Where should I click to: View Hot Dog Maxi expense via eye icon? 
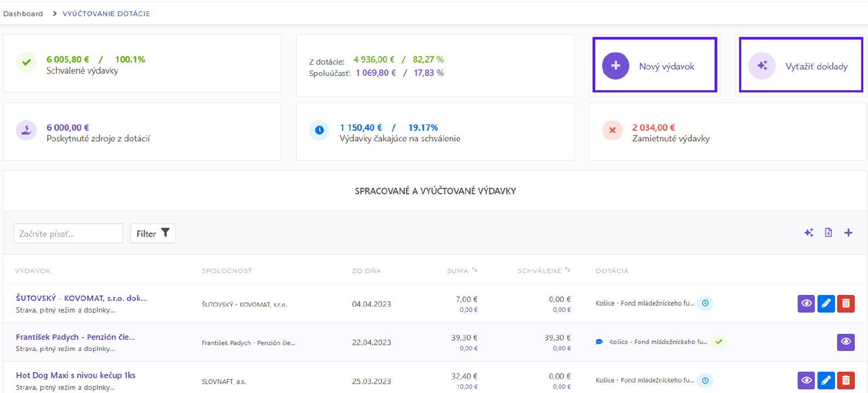806,380
